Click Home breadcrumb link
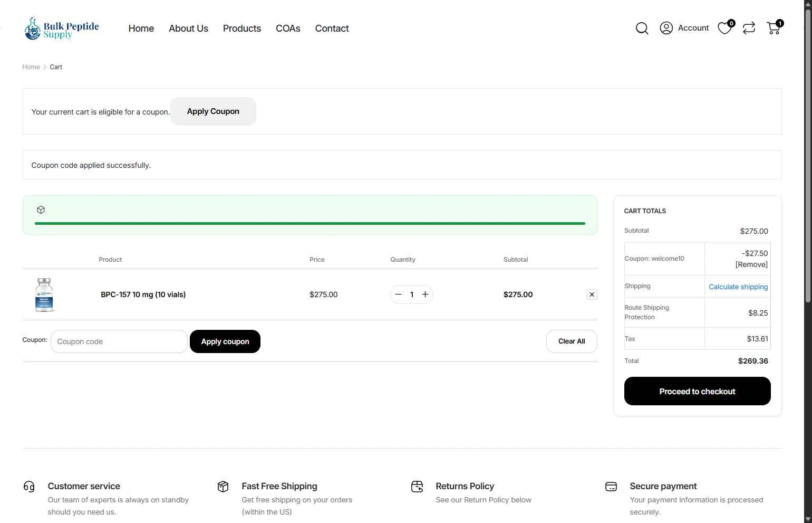 click(31, 67)
